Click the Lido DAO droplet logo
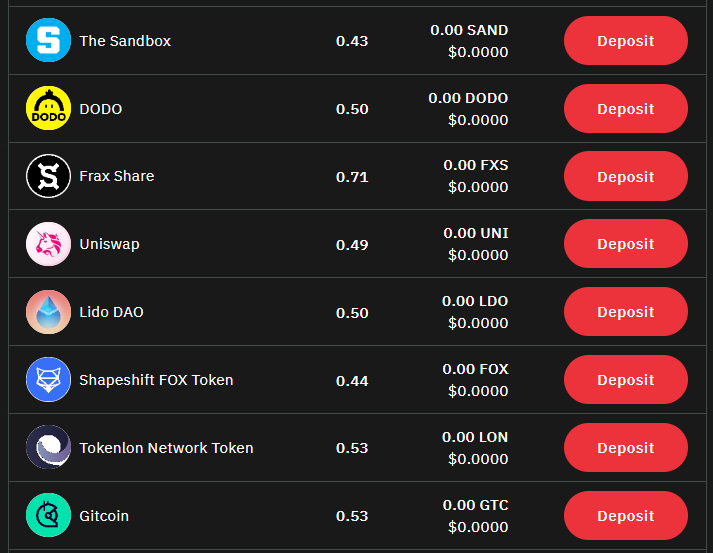Viewport: 713px width, 553px height. [48, 312]
